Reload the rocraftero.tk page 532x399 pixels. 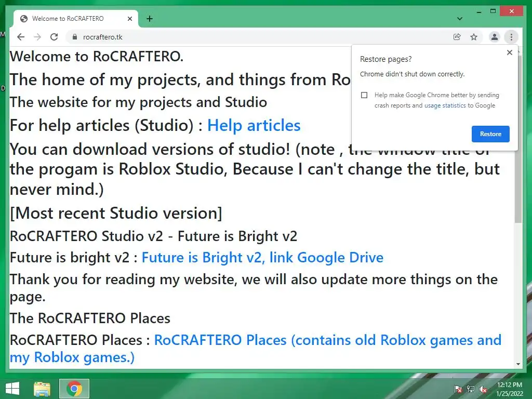pyautogui.click(x=54, y=37)
